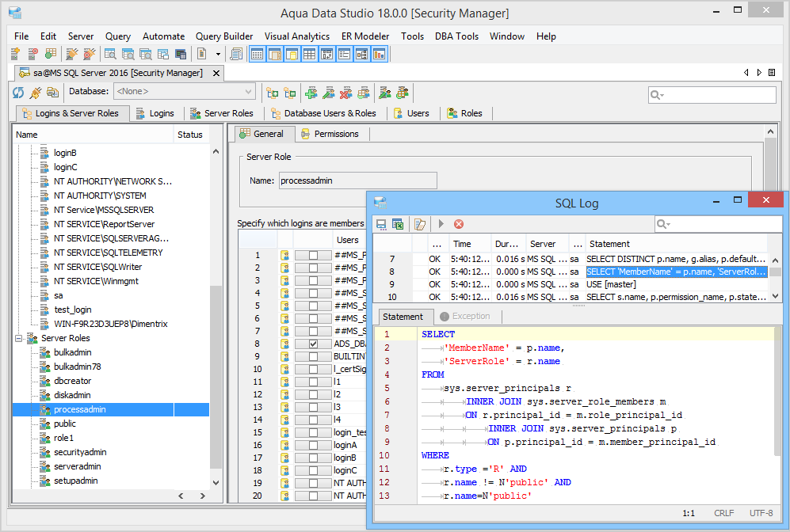This screenshot has width=790, height=532.
Task: Open the Database dropdown
Action: tap(249, 92)
